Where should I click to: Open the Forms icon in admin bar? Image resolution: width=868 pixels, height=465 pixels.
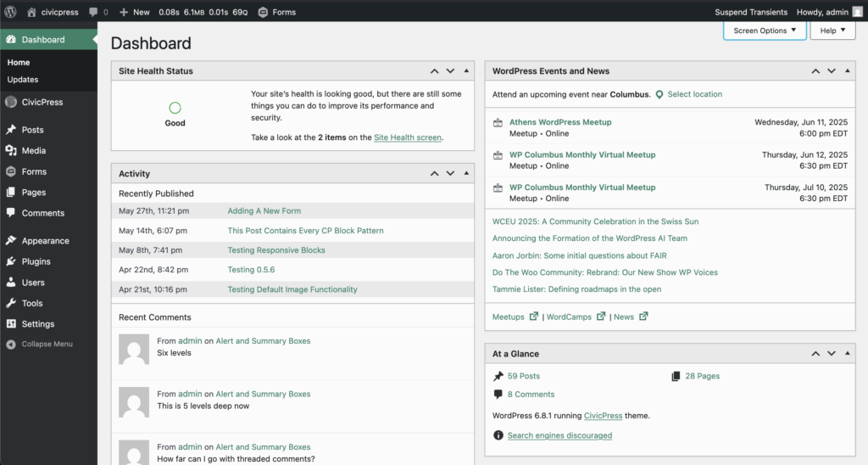pyautogui.click(x=263, y=12)
